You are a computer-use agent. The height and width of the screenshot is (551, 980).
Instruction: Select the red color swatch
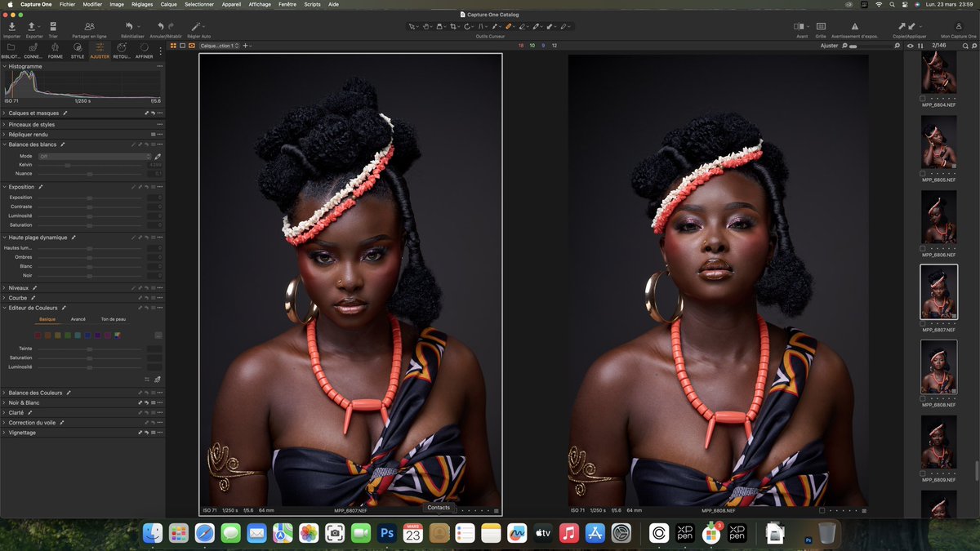point(38,335)
